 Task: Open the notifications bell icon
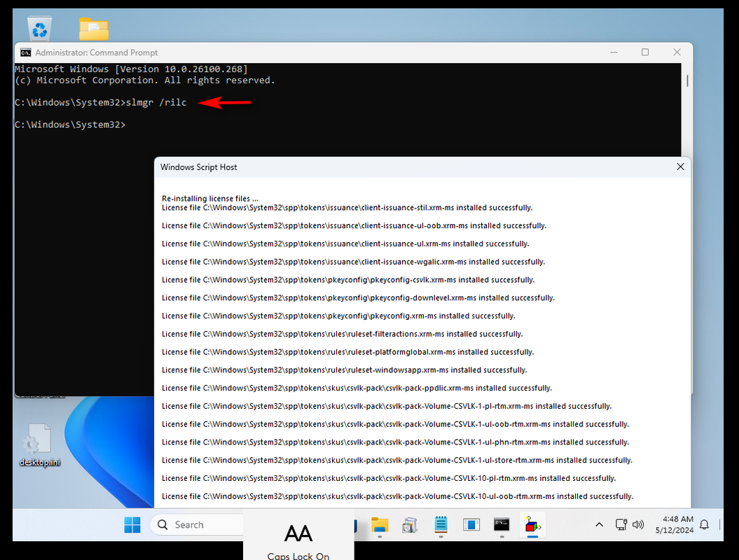tap(704, 525)
